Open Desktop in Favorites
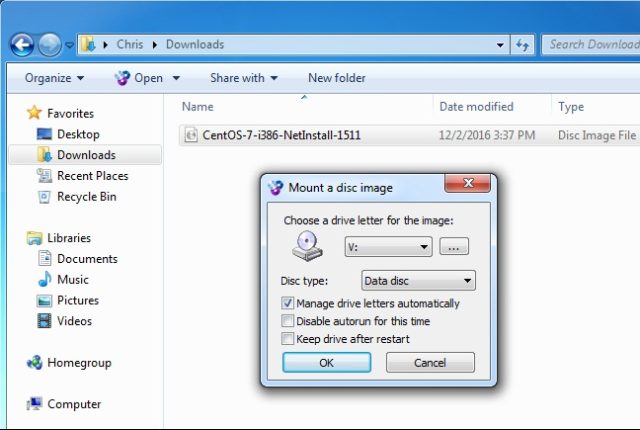Image resolution: width=640 pixels, height=430 pixels. (x=78, y=134)
